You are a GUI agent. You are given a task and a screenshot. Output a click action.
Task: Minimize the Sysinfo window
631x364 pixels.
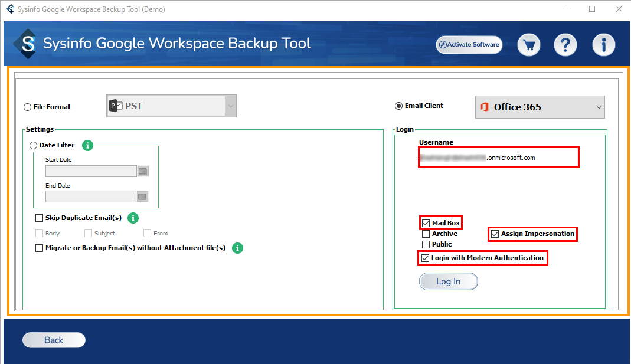565,9
